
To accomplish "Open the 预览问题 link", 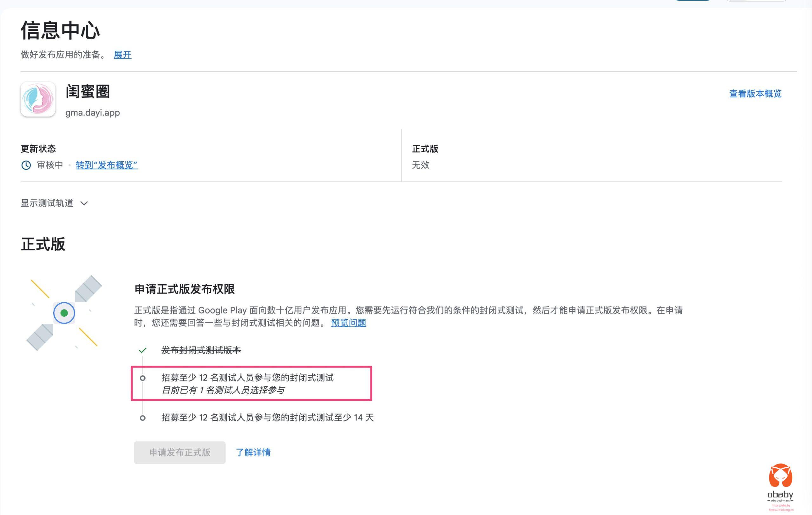I will pos(348,323).
